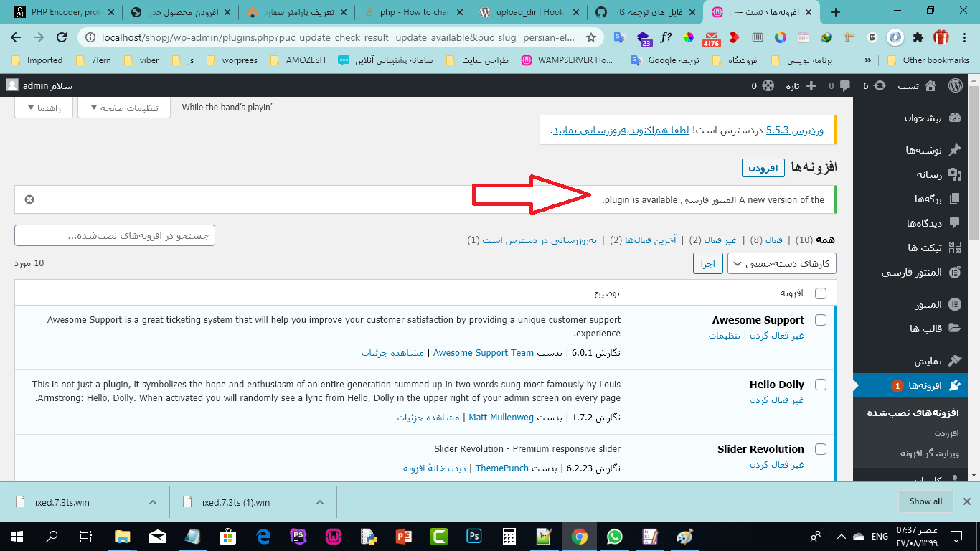
Task: Filter by به‌روزرسانی در دسترس است (1)
Action: (x=532, y=240)
